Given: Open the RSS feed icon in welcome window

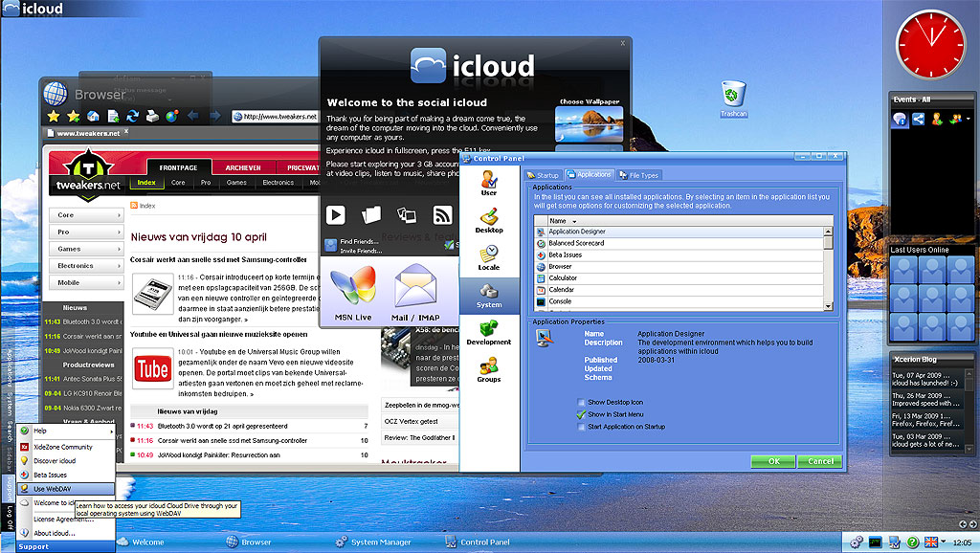Looking at the screenshot, I should (442, 215).
